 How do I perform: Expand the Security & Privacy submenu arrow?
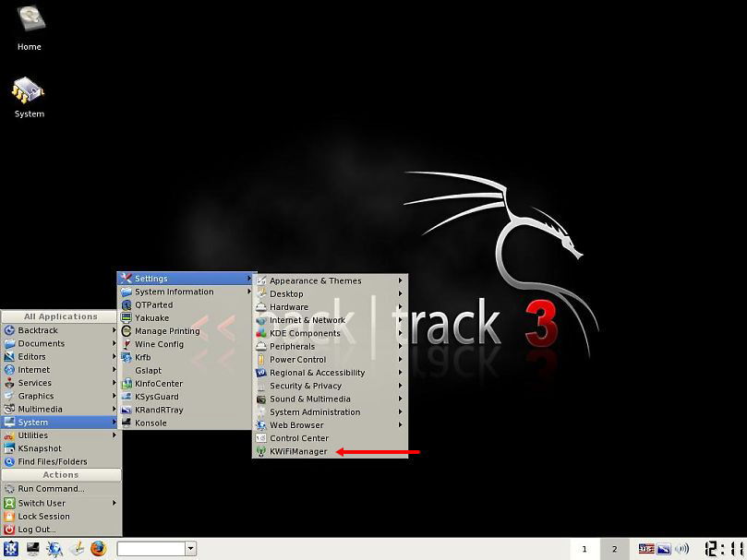(x=400, y=386)
